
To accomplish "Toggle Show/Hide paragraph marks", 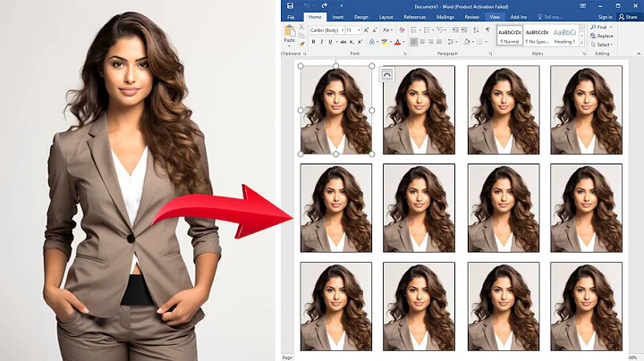I will coord(487,30).
